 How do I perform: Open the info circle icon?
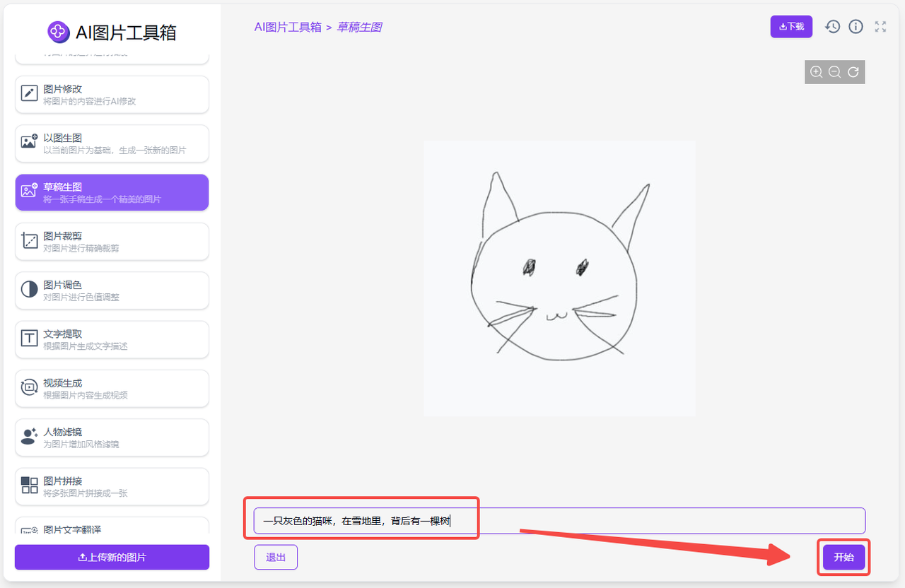(x=856, y=27)
